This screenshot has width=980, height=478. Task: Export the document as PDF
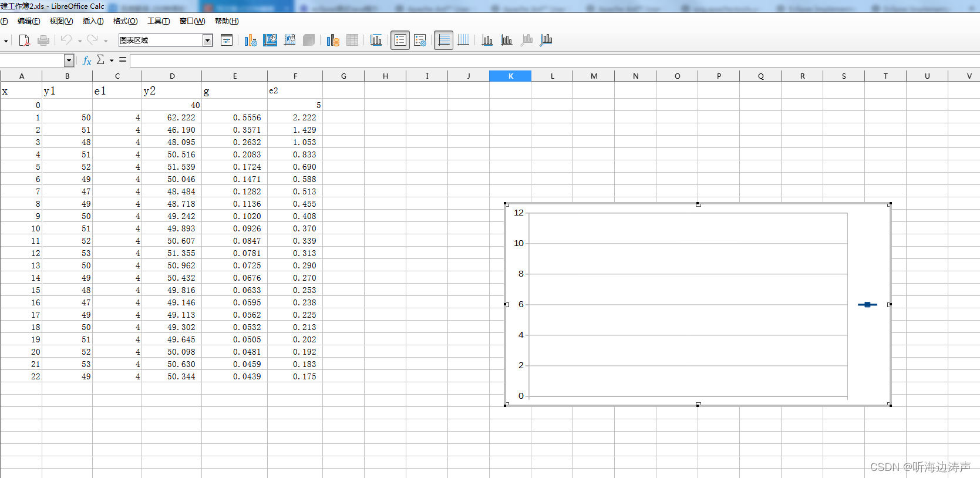pyautogui.click(x=24, y=40)
